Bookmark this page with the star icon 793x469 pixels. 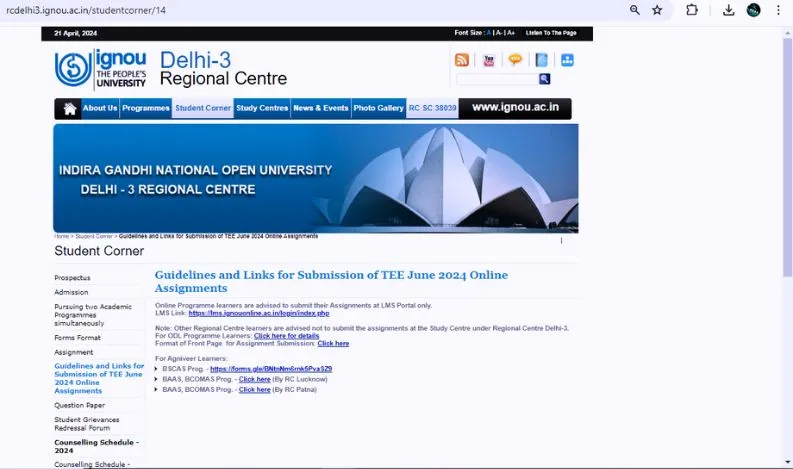click(x=657, y=10)
